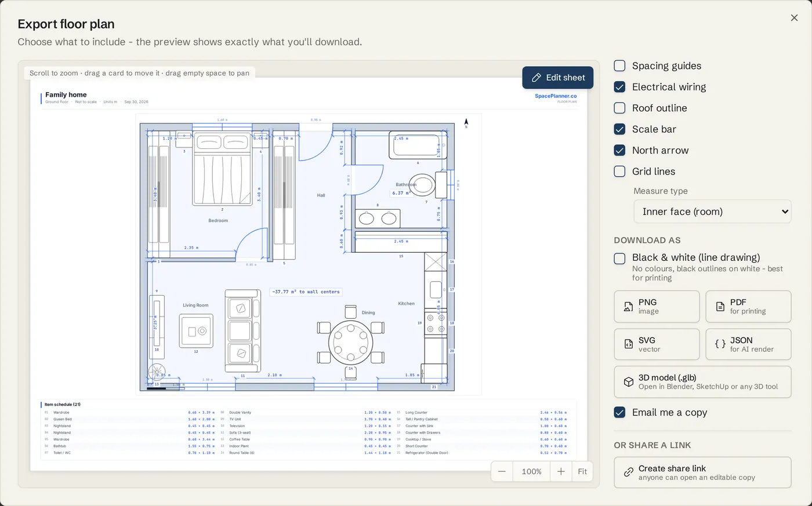
Task: Open the Measure type dropdown
Action: [x=712, y=212]
